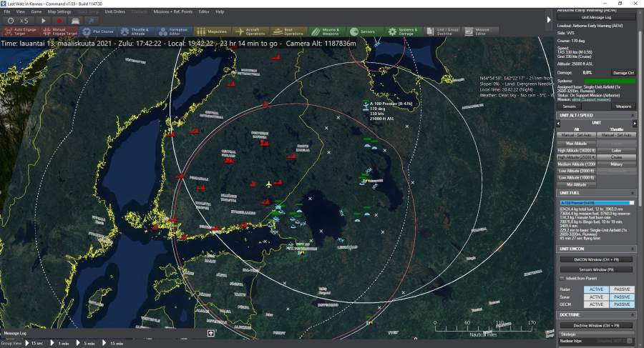Click the Plot Course toolbar icon
644x348 pixels.
98,31
